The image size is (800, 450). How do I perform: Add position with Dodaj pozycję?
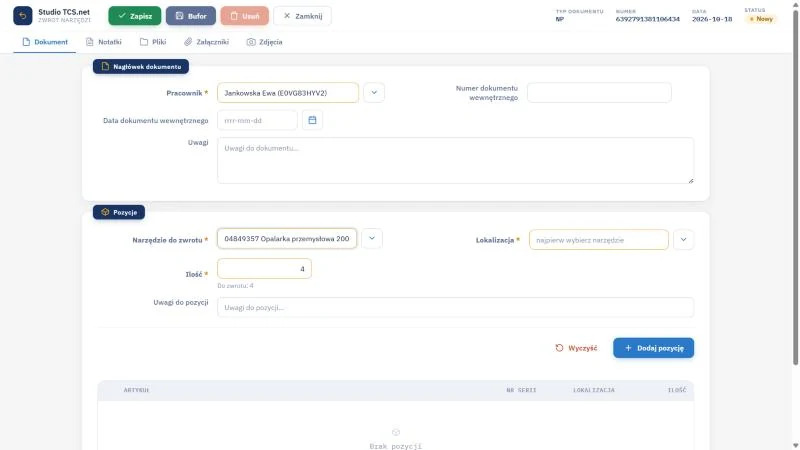pos(653,348)
